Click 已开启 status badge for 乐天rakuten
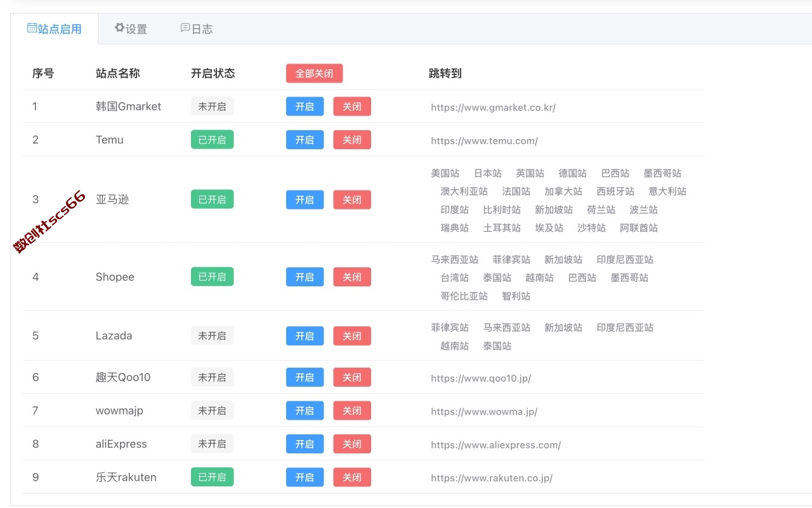Screen dimensions: 812x508 (x=212, y=477)
